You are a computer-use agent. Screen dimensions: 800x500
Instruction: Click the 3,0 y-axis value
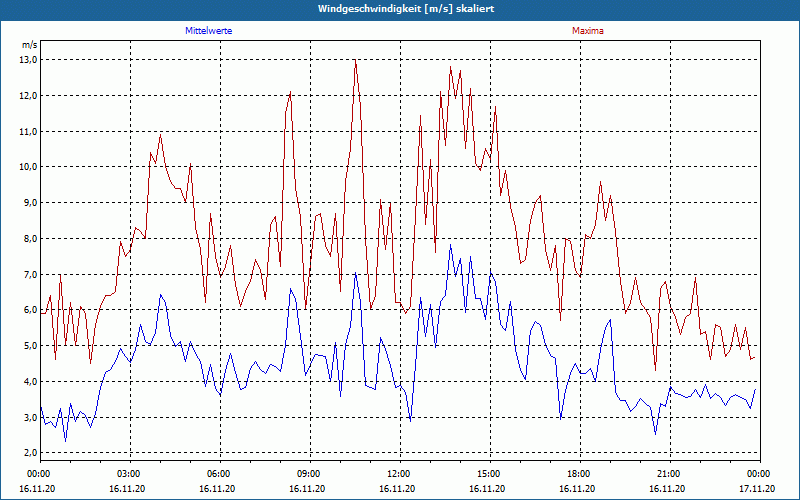[x=31, y=417]
